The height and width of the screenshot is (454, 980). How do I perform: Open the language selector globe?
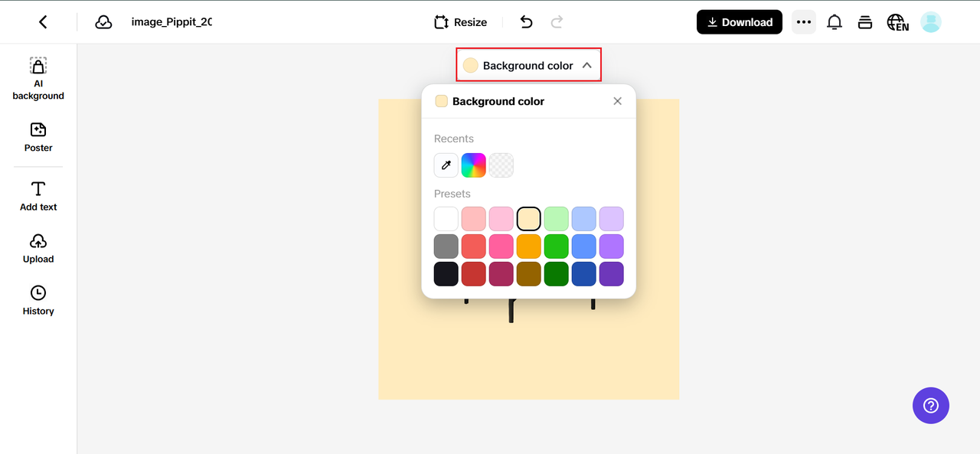pos(897,22)
